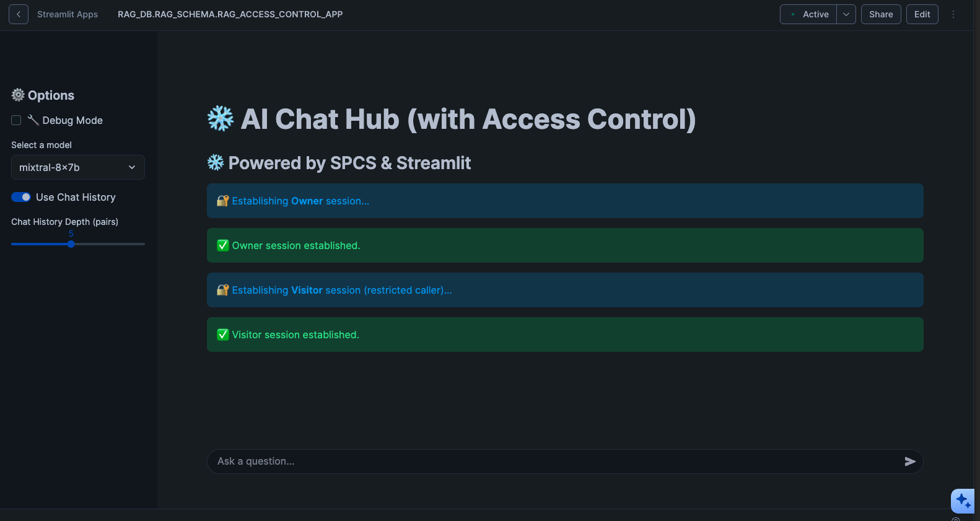The image size is (980, 521).
Task: Click the gear icon beside Options heading
Action: (x=17, y=95)
